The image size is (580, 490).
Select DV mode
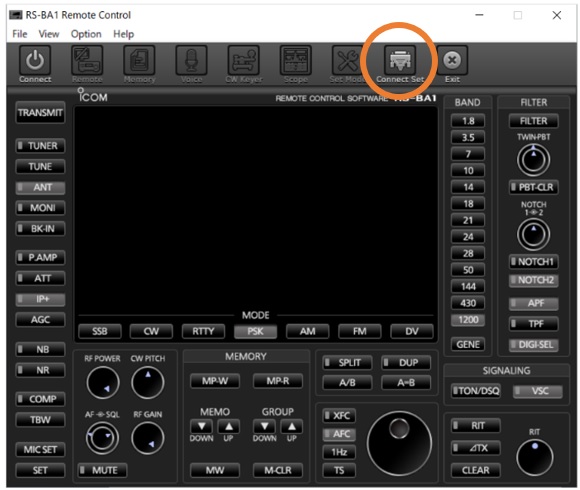click(412, 331)
